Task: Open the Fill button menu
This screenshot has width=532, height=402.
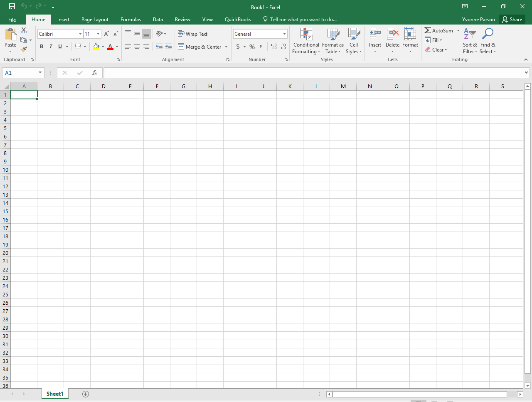Action: (x=433, y=40)
